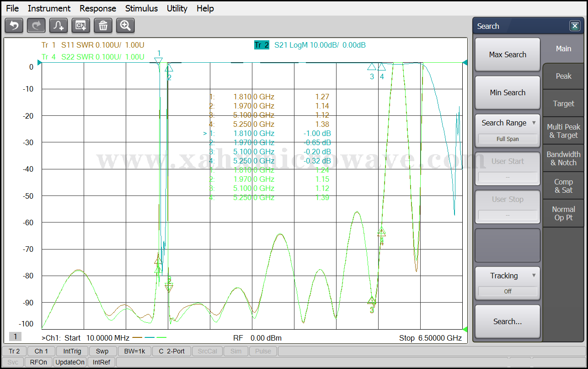This screenshot has width=588, height=369.
Task: Click the window number 1 tab
Action: (x=15, y=337)
